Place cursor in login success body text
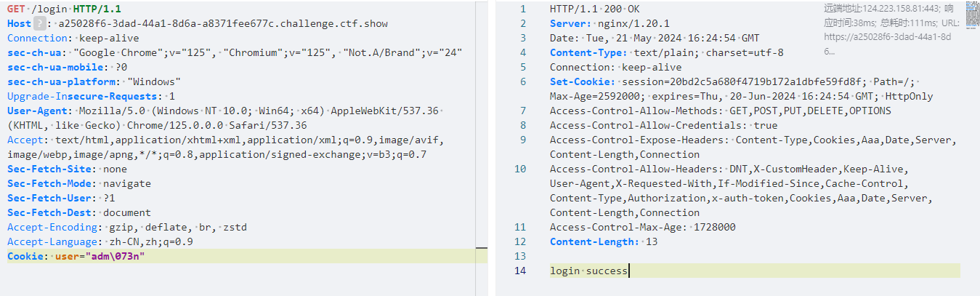 [588, 271]
